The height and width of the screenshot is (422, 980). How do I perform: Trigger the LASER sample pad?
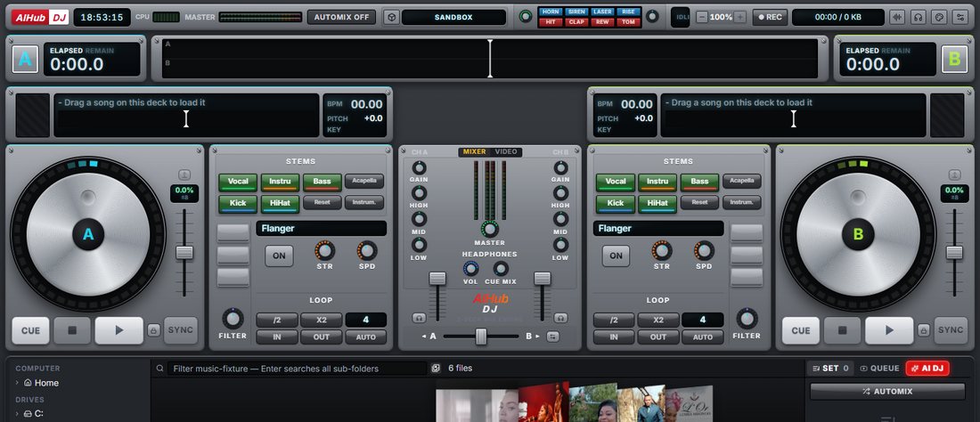coord(602,12)
